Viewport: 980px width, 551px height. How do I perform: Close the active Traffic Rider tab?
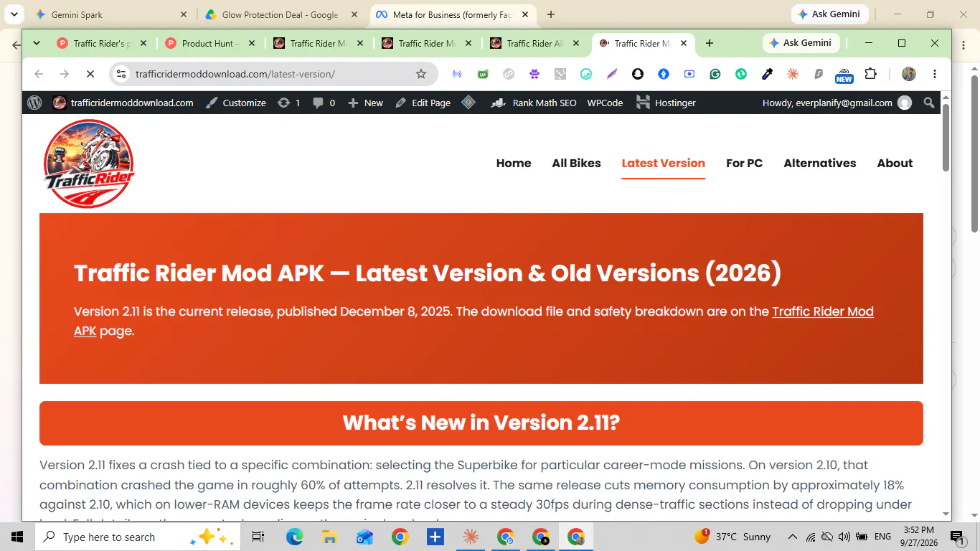(684, 43)
